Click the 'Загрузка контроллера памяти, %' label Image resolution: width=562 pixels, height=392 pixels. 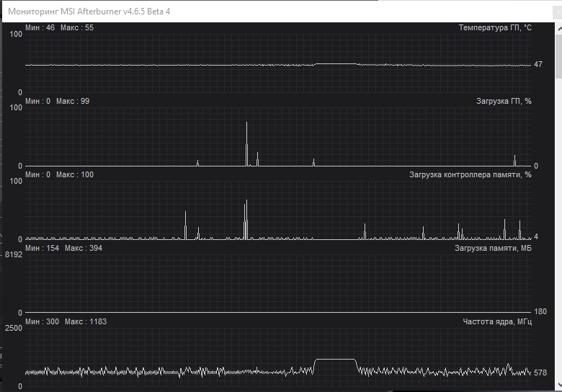470,174
